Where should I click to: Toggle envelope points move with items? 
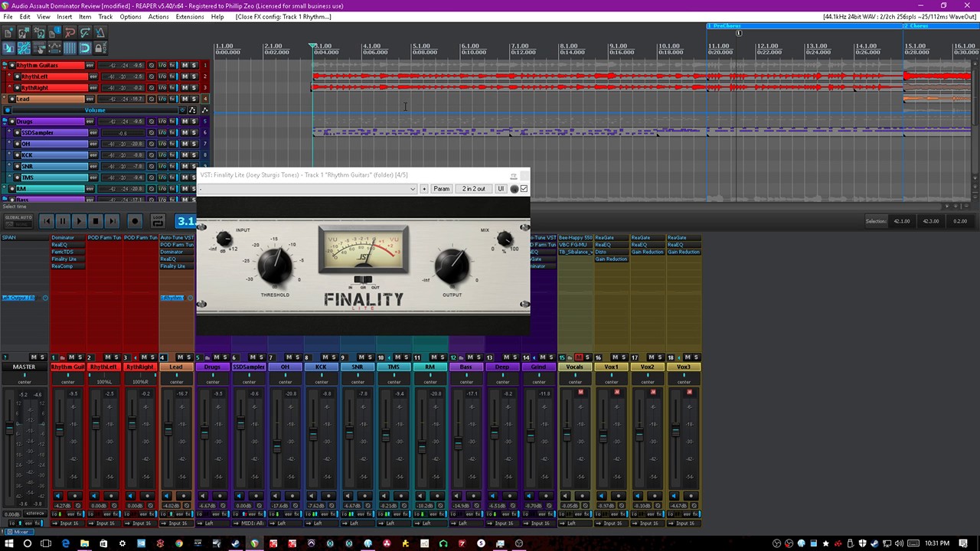(54, 48)
